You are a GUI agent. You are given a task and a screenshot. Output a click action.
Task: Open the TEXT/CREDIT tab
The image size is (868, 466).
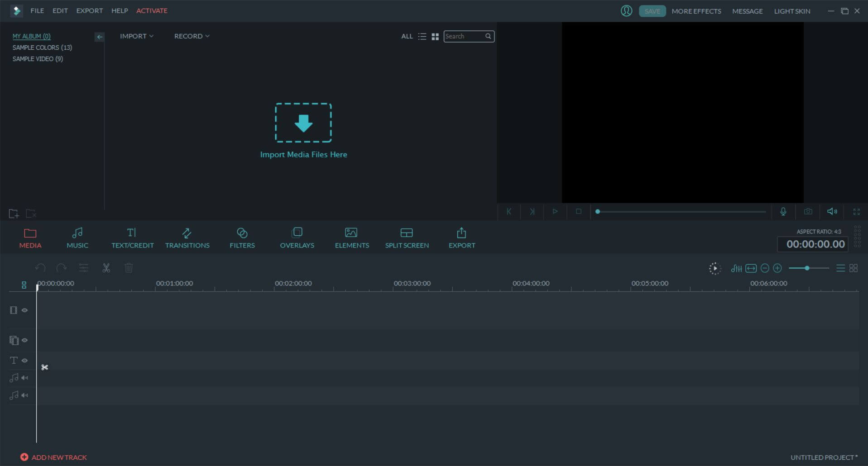click(133, 238)
